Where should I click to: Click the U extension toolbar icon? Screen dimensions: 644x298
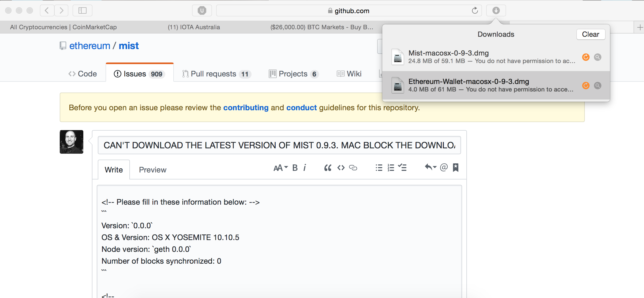[x=202, y=10]
